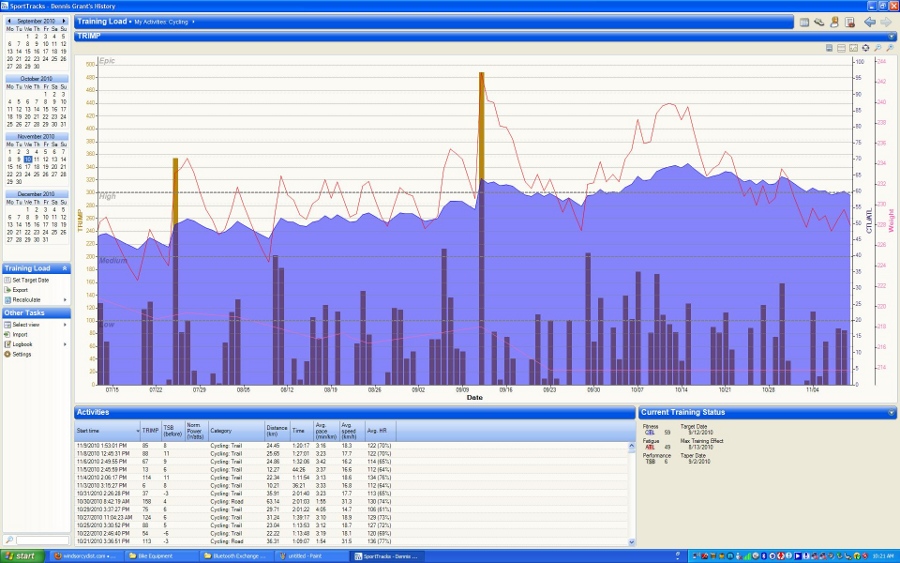Switch to untitled - Paint taskbar window

click(x=312, y=556)
